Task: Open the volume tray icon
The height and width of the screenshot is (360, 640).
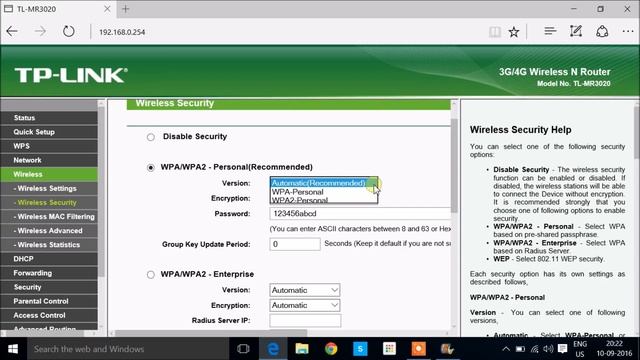Action: point(549,349)
